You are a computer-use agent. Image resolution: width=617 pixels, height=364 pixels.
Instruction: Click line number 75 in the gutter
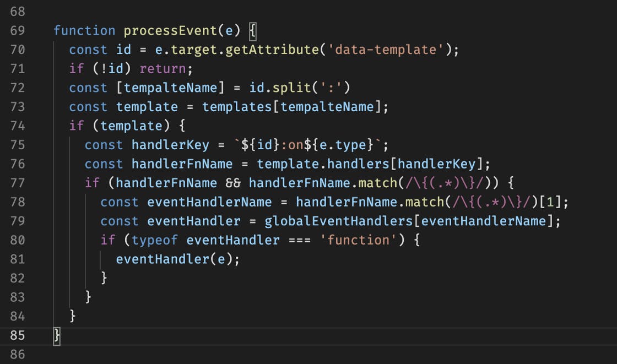(17, 144)
